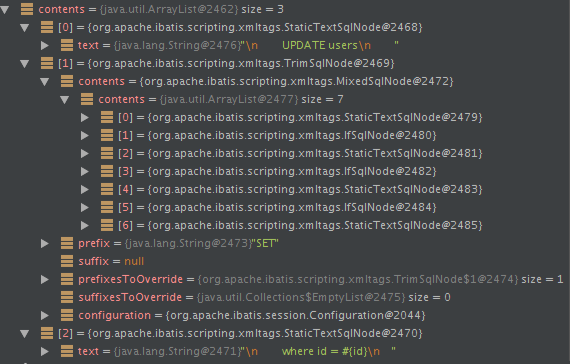Click field icon beside prefix "SET"
570x364 pixels.
pos(67,243)
